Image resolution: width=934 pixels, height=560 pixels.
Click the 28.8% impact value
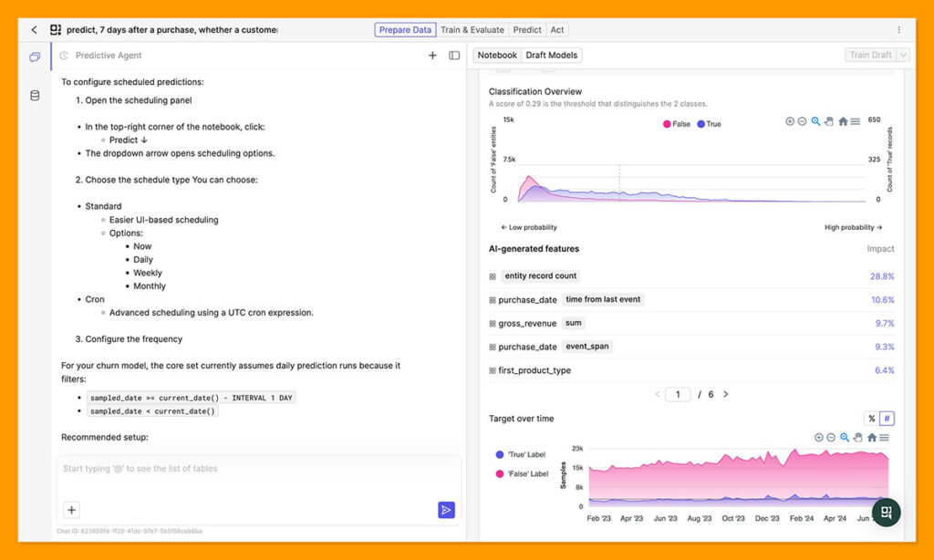882,276
